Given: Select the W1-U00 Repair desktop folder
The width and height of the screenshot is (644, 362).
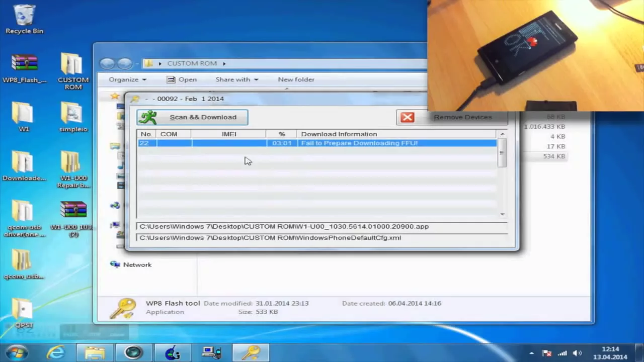Looking at the screenshot, I should tap(73, 169).
